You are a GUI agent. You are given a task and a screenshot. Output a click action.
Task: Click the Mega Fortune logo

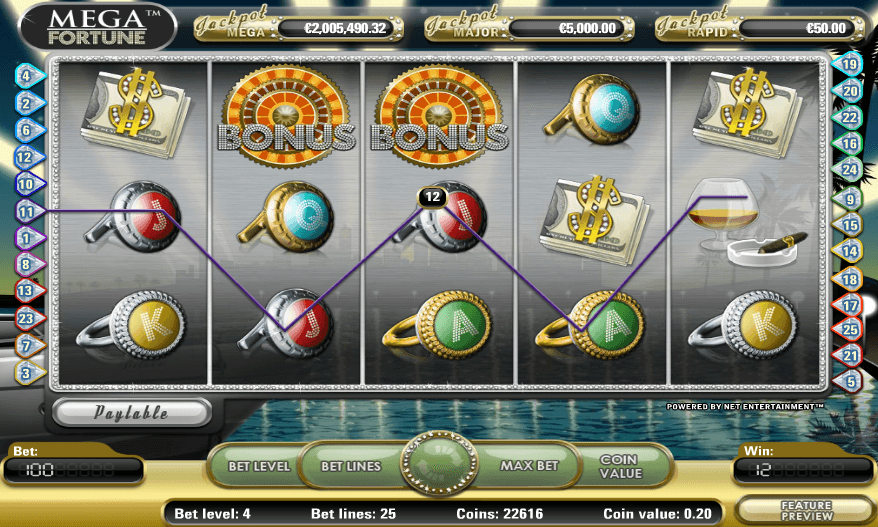click(x=98, y=26)
